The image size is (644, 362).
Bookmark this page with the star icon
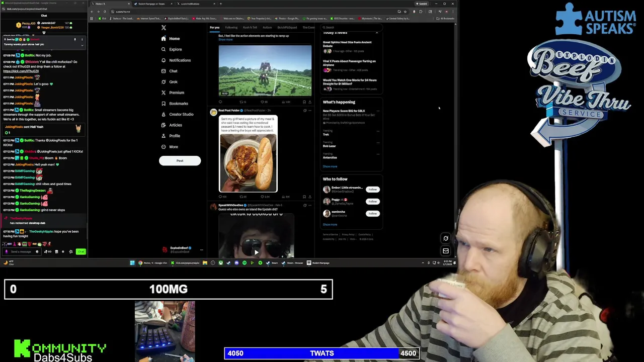tap(405, 12)
